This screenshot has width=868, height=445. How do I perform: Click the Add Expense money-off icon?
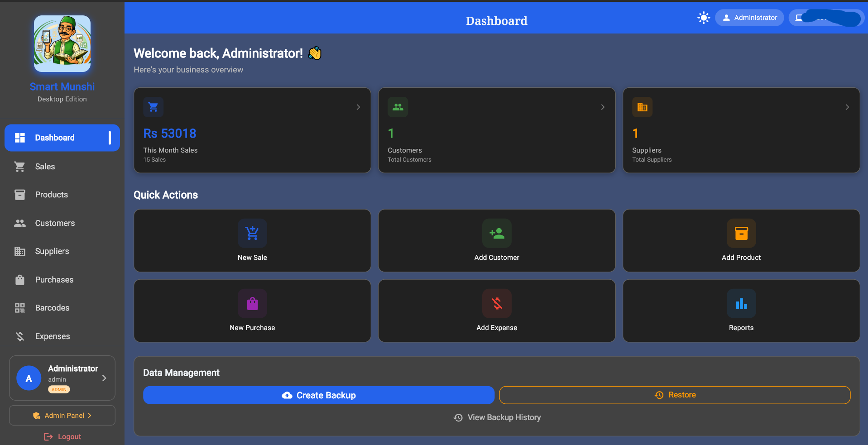click(x=497, y=303)
